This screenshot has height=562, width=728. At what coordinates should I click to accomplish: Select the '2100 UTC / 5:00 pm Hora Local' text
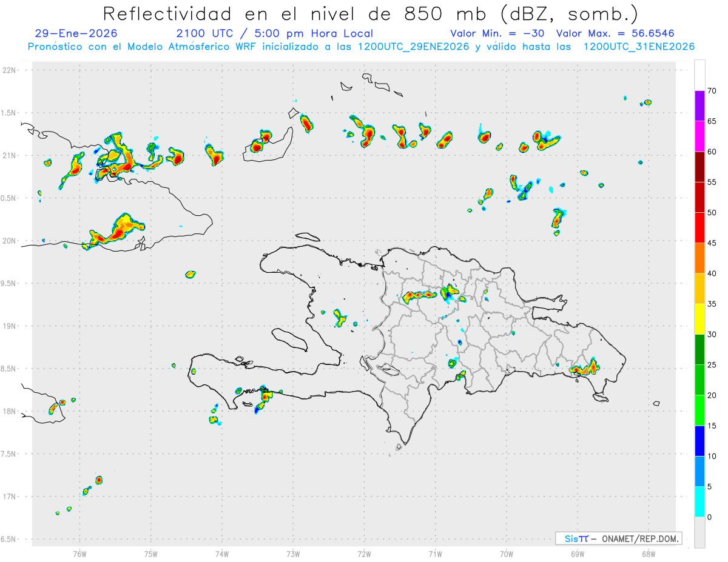[274, 33]
